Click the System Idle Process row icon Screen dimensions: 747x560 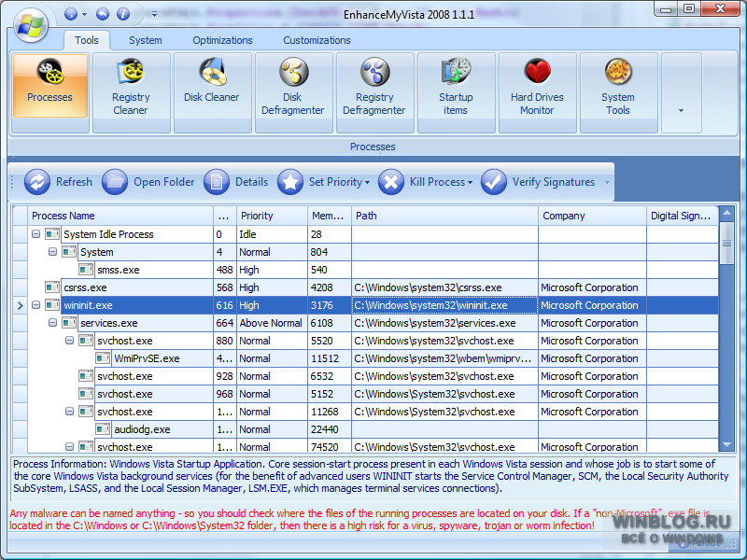(x=52, y=234)
